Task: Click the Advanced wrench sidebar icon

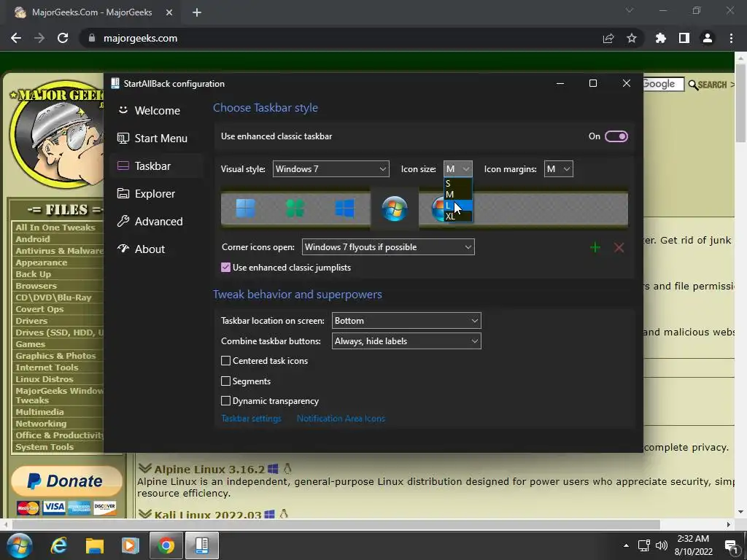Action: point(123,221)
